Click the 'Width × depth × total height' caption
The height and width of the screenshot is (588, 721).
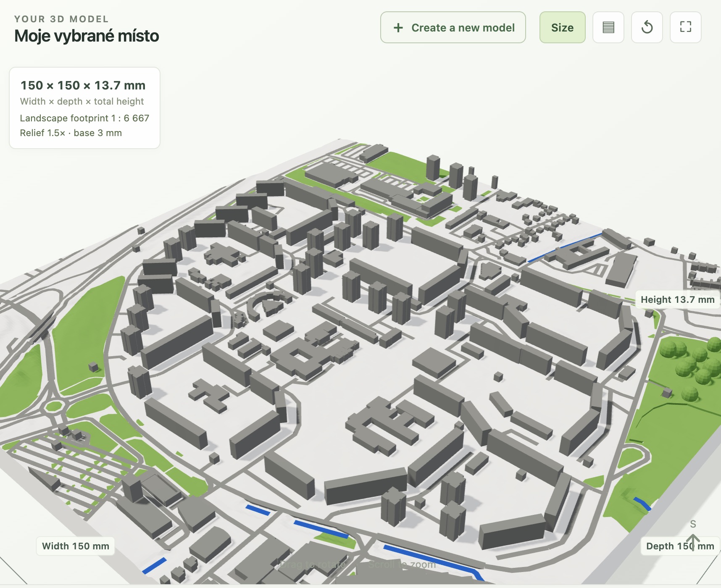pos(82,101)
